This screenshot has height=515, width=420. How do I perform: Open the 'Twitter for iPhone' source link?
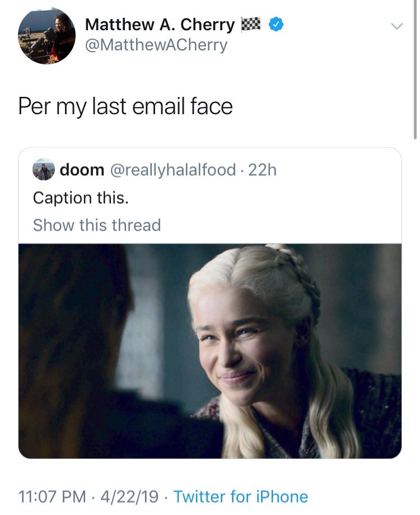241,497
